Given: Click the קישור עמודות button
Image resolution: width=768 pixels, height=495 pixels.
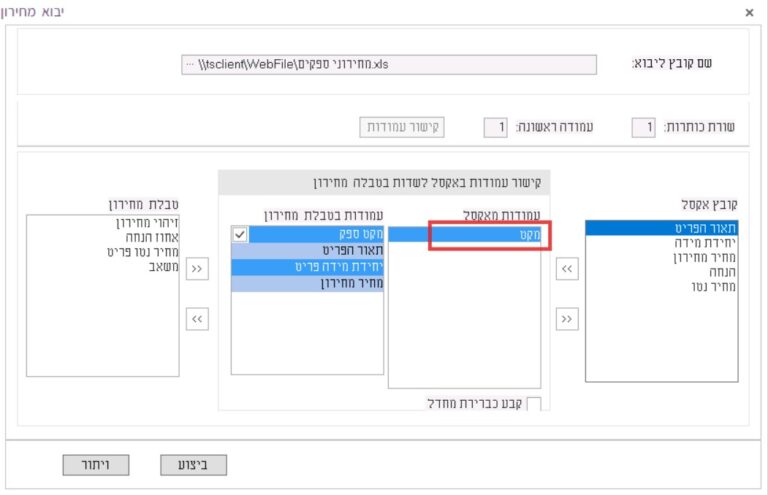Looking at the screenshot, I should coord(403,127).
